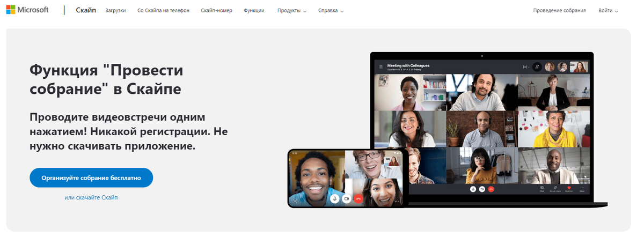Tap microphone button on phone mockup
This screenshot has width=644, height=237.
coord(335,198)
